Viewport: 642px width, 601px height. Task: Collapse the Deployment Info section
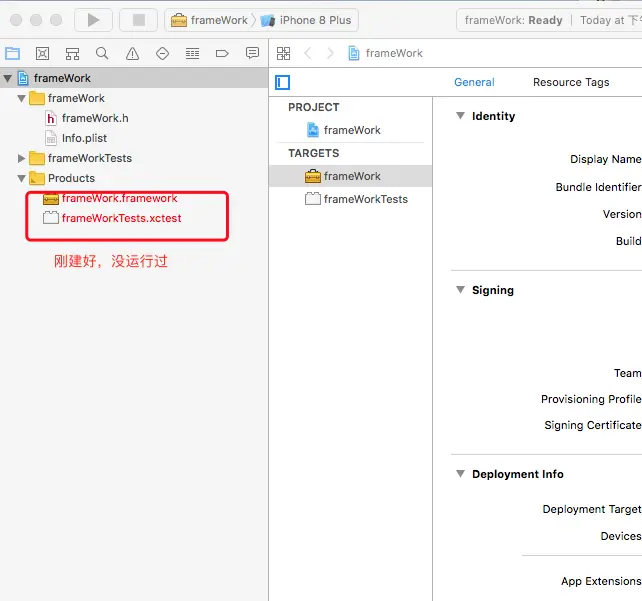(461, 474)
